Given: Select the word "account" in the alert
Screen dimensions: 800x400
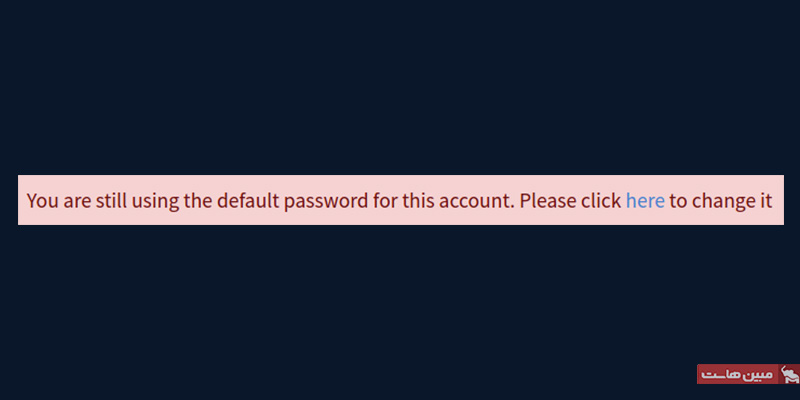Looking at the screenshot, I should pos(475,202).
